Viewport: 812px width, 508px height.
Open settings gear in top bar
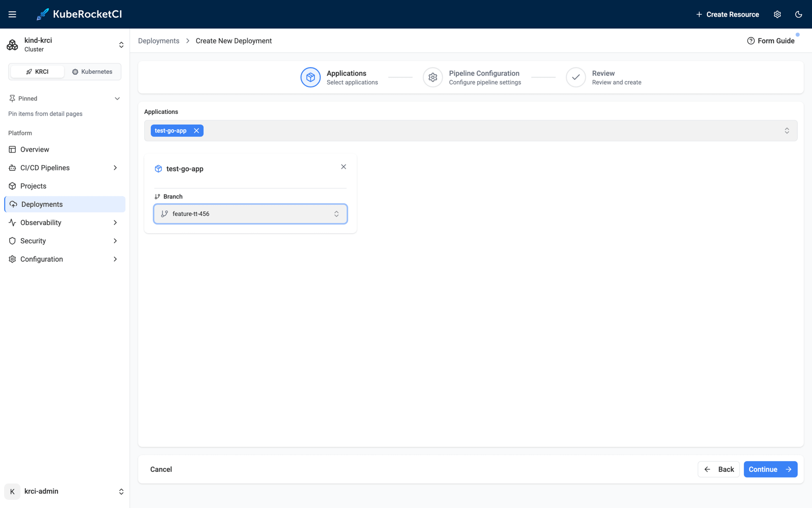click(777, 14)
